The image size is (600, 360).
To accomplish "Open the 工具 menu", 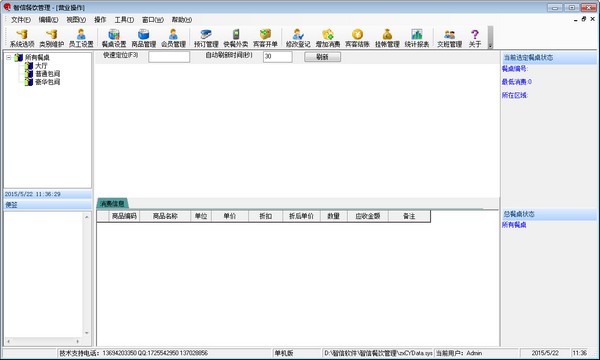I will point(124,20).
